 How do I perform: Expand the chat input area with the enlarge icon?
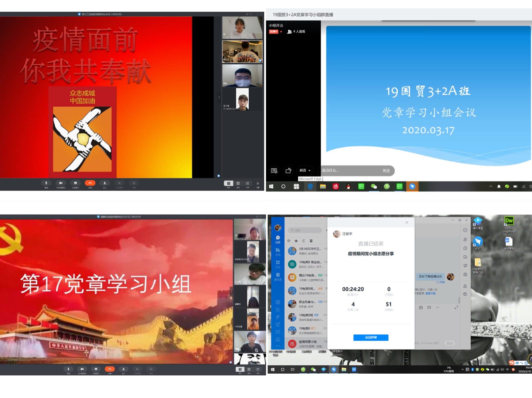pyautogui.click(x=456, y=307)
